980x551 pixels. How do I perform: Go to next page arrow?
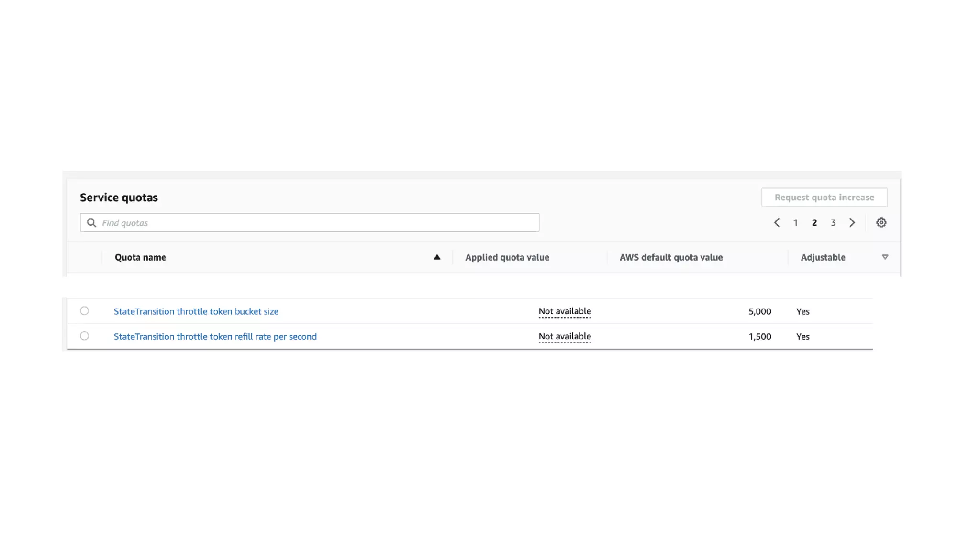pos(852,222)
